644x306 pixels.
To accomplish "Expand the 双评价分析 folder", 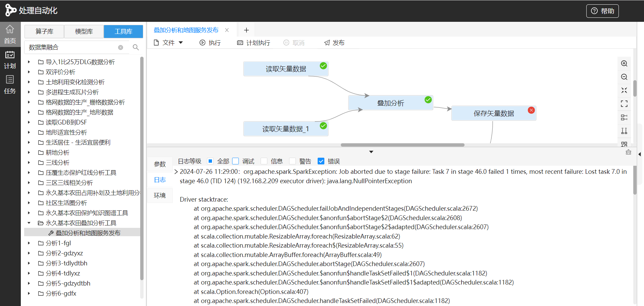I will coord(29,72).
